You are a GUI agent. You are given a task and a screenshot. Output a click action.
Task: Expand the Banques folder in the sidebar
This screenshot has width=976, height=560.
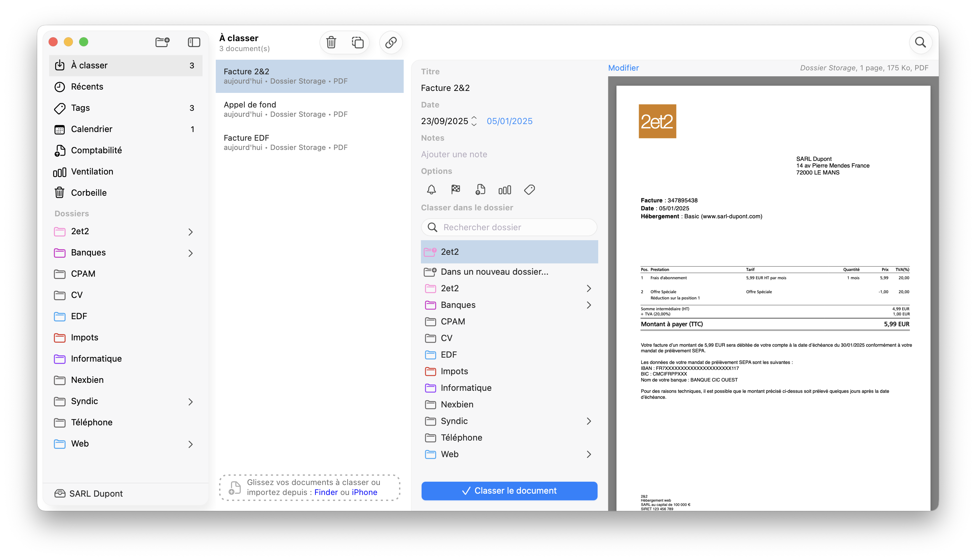tap(191, 253)
